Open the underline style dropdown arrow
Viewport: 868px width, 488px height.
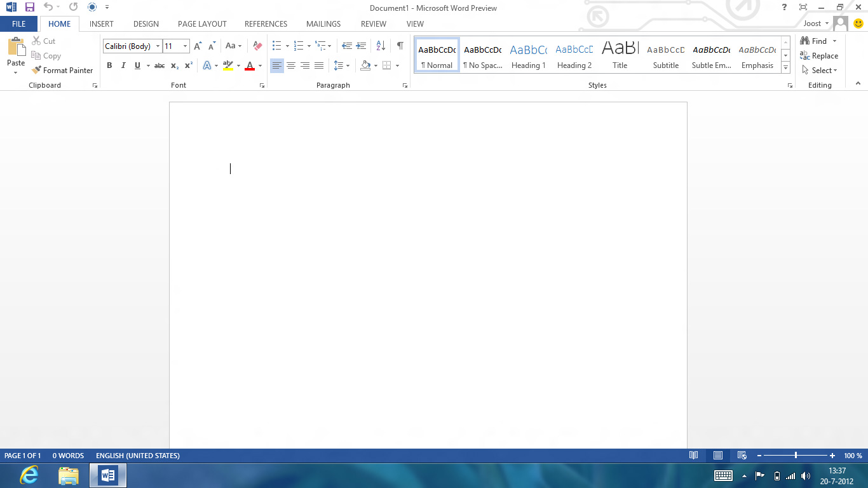[148, 65]
